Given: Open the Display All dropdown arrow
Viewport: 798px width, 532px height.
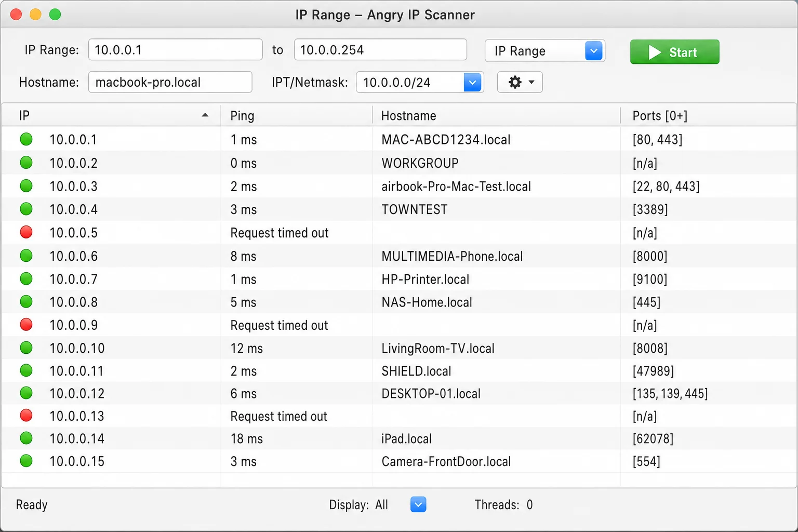Looking at the screenshot, I should 418,504.
